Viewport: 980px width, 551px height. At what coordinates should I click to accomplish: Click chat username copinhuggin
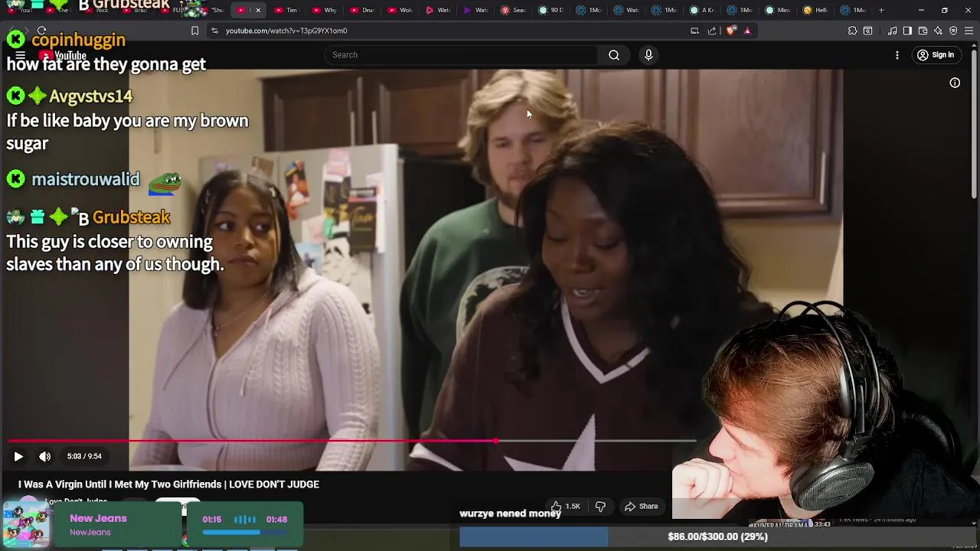coord(78,40)
